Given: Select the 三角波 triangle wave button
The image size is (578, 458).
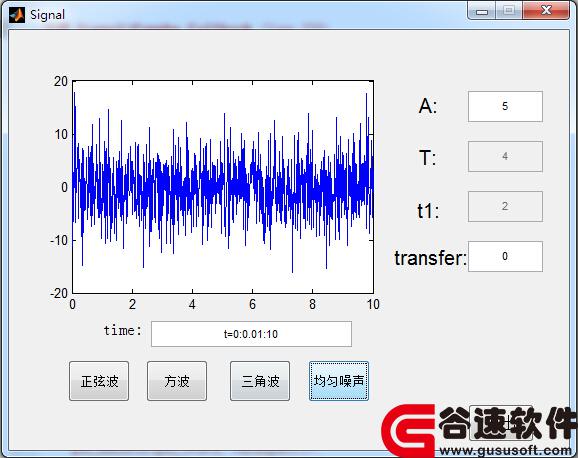Looking at the screenshot, I should (x=260, y=381).
